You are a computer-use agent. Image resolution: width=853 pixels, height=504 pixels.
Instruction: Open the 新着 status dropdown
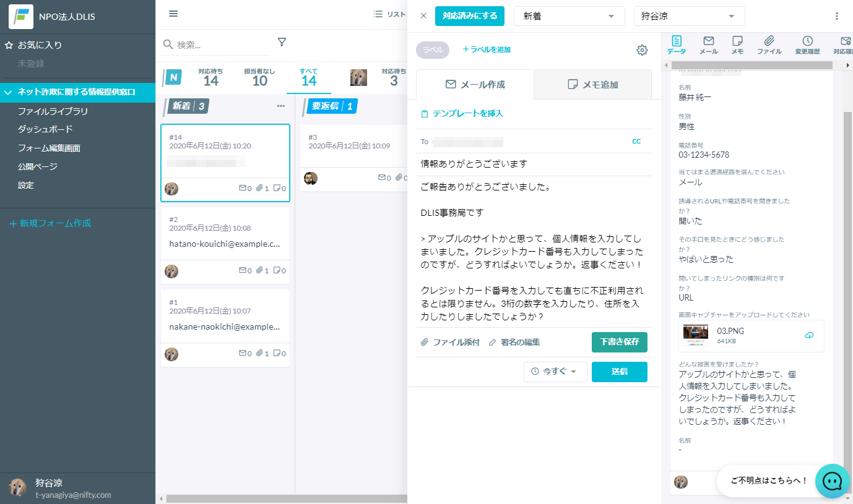pos(569,16)
